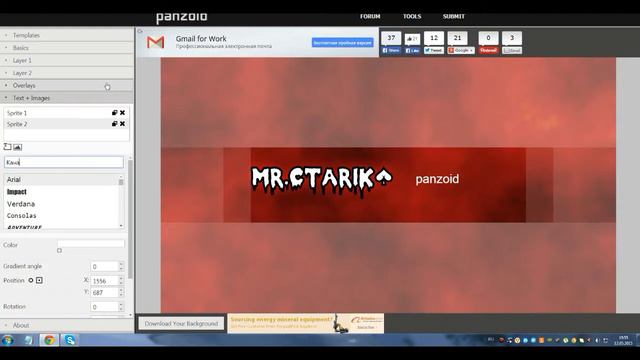The image size is (640, 360).
Task: Expand the Basics section
Action: 67,48
